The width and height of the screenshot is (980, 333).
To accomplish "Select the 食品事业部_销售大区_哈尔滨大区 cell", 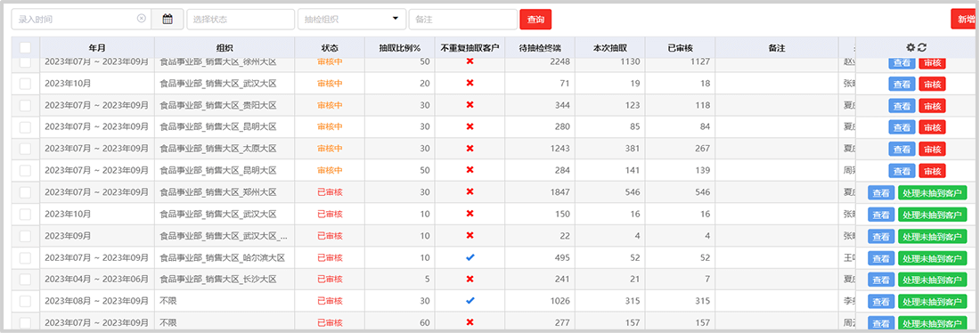I will 225,257.
